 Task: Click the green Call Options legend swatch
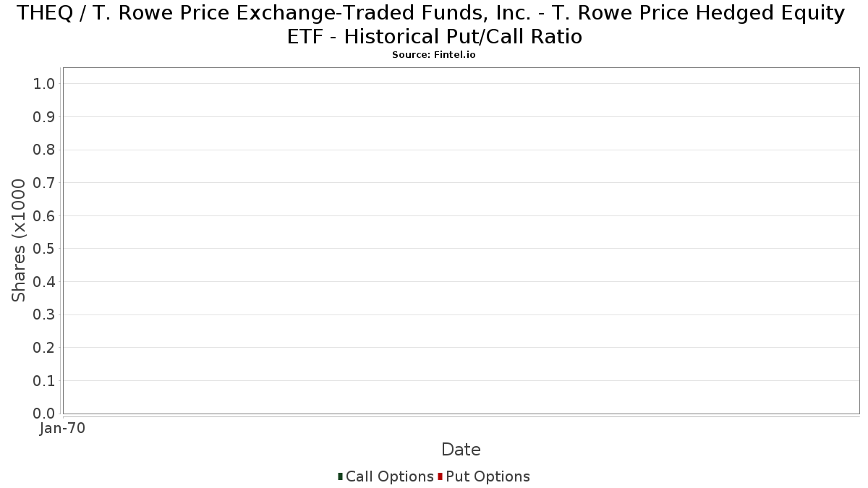340,476
